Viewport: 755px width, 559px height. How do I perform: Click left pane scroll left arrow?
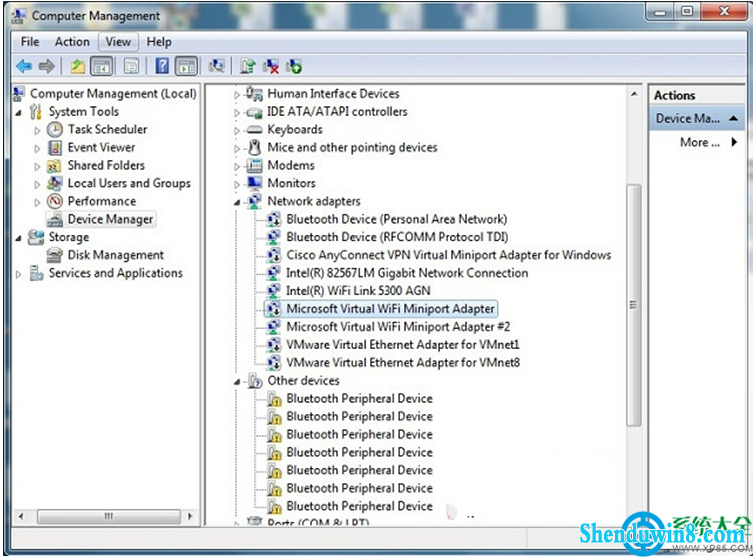21,516
